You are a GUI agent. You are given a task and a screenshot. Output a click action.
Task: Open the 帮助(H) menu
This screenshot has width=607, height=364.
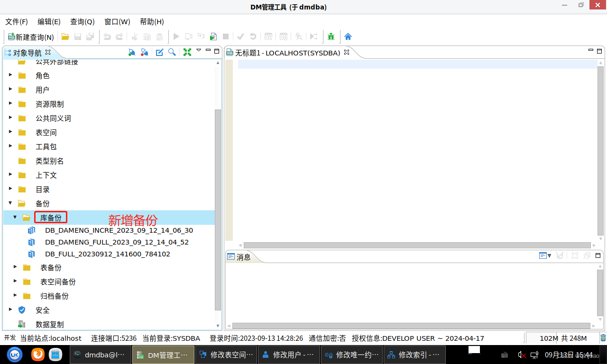pyautogui.click(x=152, y=22)
